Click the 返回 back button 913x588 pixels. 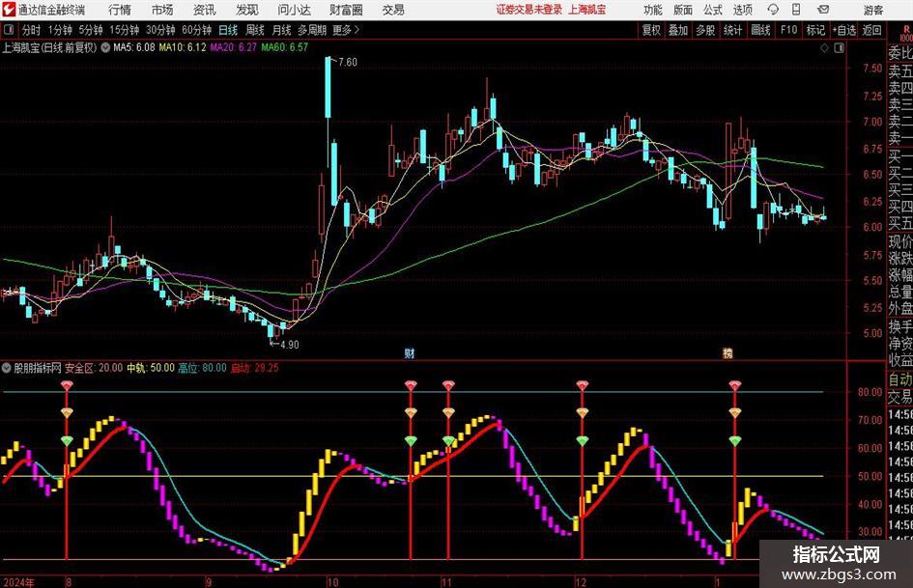(871, 30)
